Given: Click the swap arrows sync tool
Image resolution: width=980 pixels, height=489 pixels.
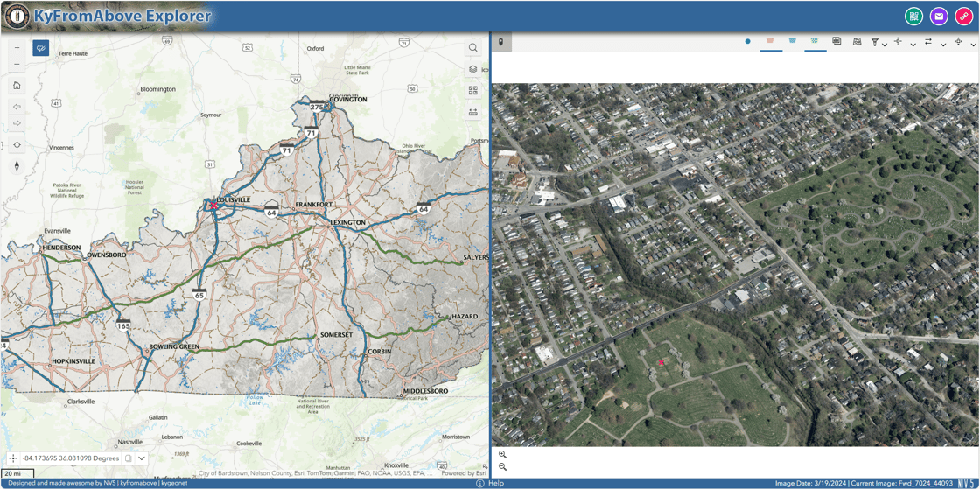Looking at the screenshot, I should pyautogui.click(x=928, y=41).
